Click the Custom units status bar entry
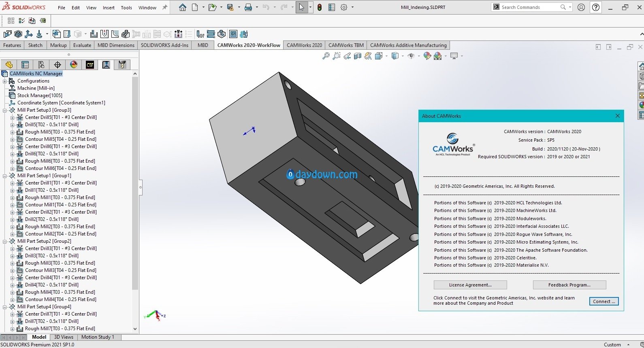 [612, 345]
